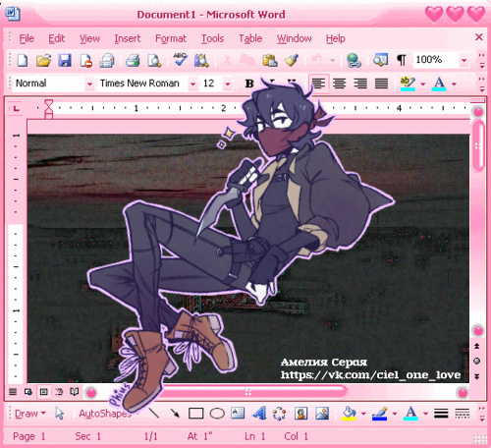491x448 pixels.
Task: Open the View menu
Action: (x=89, y=38)
